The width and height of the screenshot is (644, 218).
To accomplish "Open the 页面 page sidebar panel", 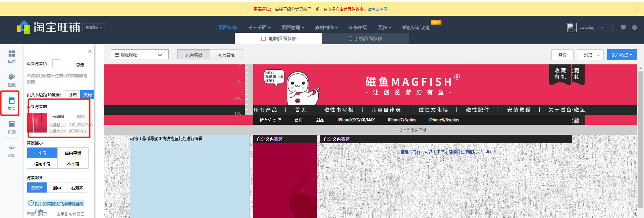I will 12,127.
